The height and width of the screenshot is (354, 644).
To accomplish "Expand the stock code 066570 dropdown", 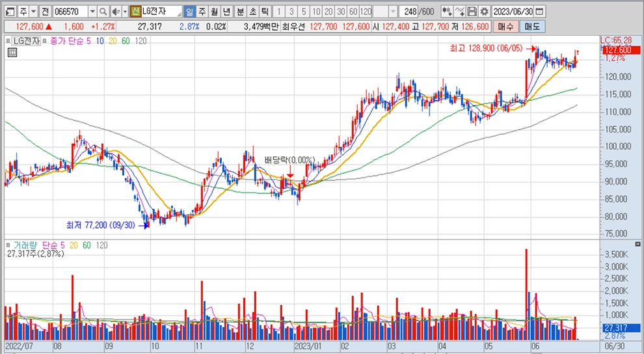I will 91,12.
